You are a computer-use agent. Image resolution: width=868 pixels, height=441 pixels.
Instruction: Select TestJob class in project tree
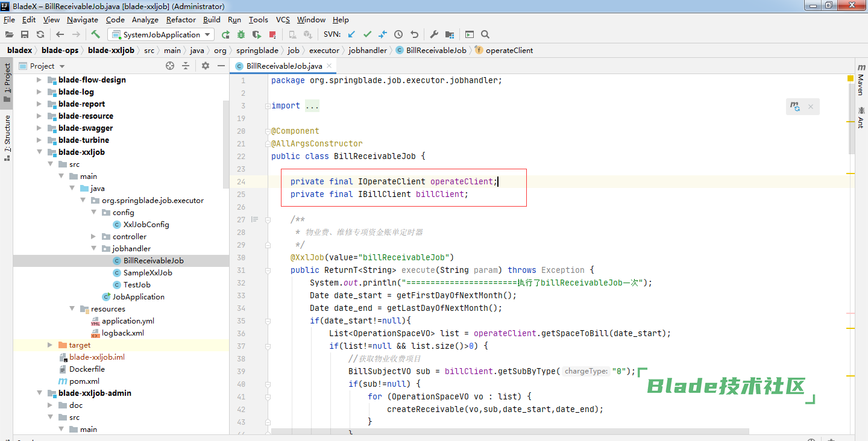[x=137, y=284]
